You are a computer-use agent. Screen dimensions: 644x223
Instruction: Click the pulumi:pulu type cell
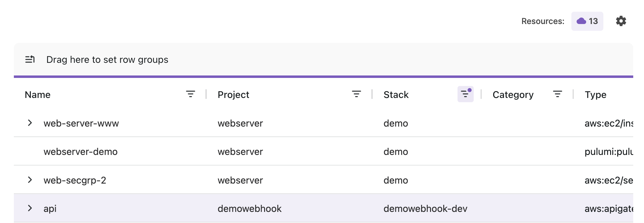pyautogui.click(x=609, y=152)
